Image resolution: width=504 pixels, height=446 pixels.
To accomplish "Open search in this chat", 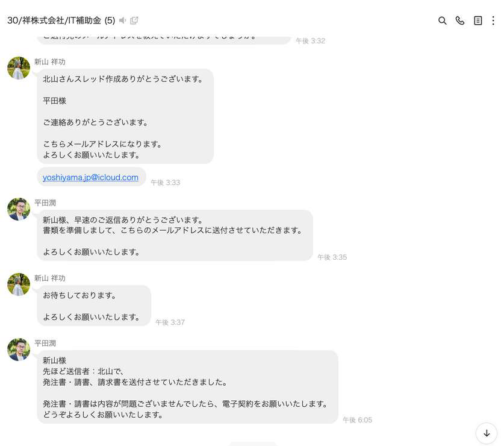I will 442,20.
